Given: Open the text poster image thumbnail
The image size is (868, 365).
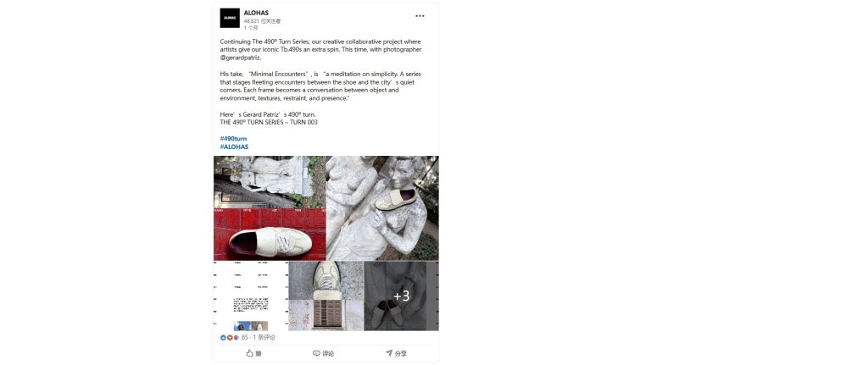Looking at the screenshot, I should pyautogui.click(x=251, y=296).
